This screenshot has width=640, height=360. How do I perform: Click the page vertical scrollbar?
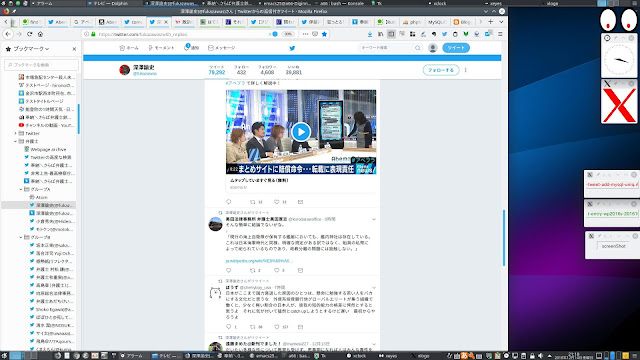504,237
